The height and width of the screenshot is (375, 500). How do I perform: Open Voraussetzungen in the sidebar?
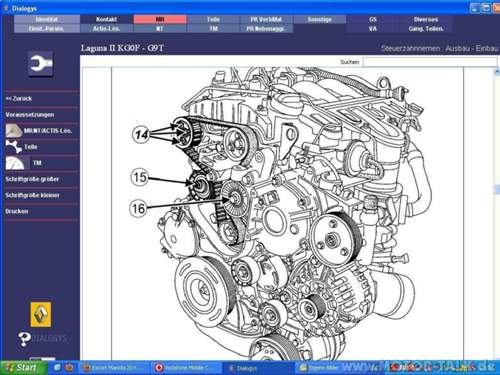click(x=29, y=115)
